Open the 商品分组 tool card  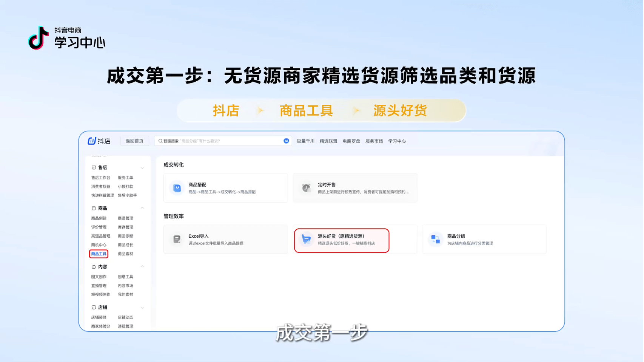484,239
